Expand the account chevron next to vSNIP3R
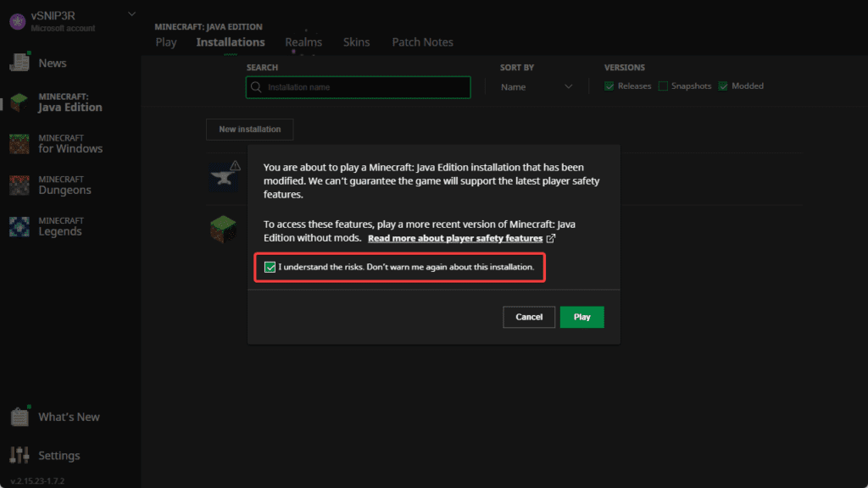The width and height of the screenshot is (868, 488). click(x=131, y=14)
